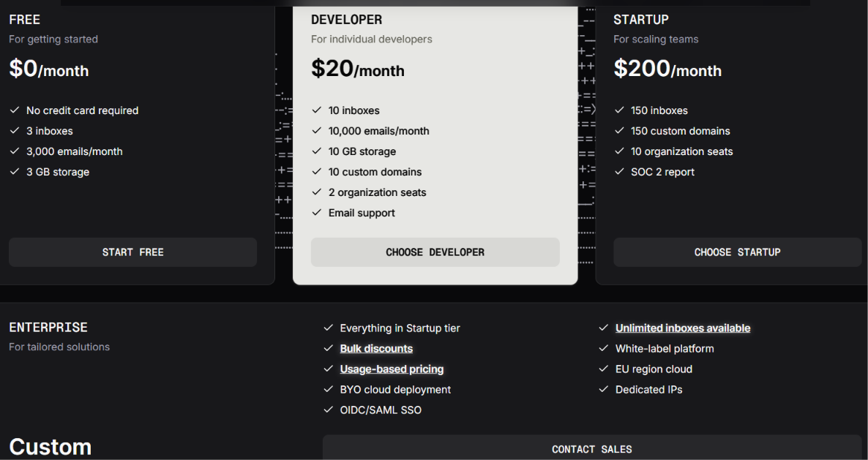Click checkmark beside No credit card required
868x460 pixels.
[x=15, y=110]
